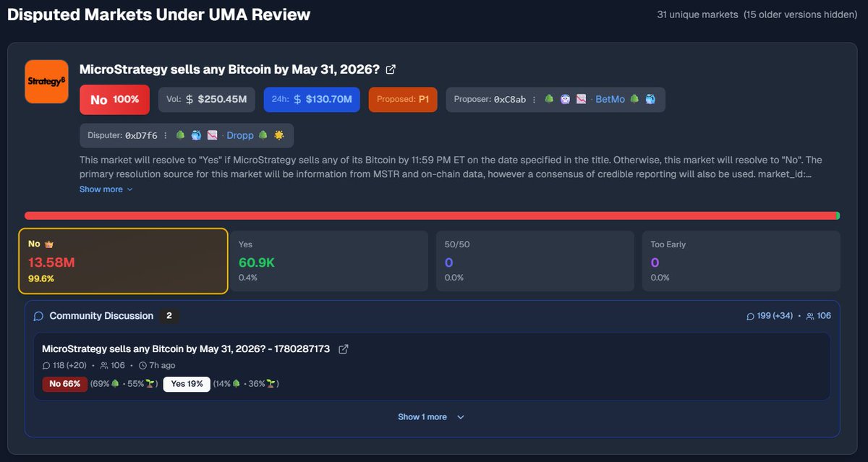Click the orange Strategy logo thumbnail
Screen dimensions: 868x462
pos(46,82)
